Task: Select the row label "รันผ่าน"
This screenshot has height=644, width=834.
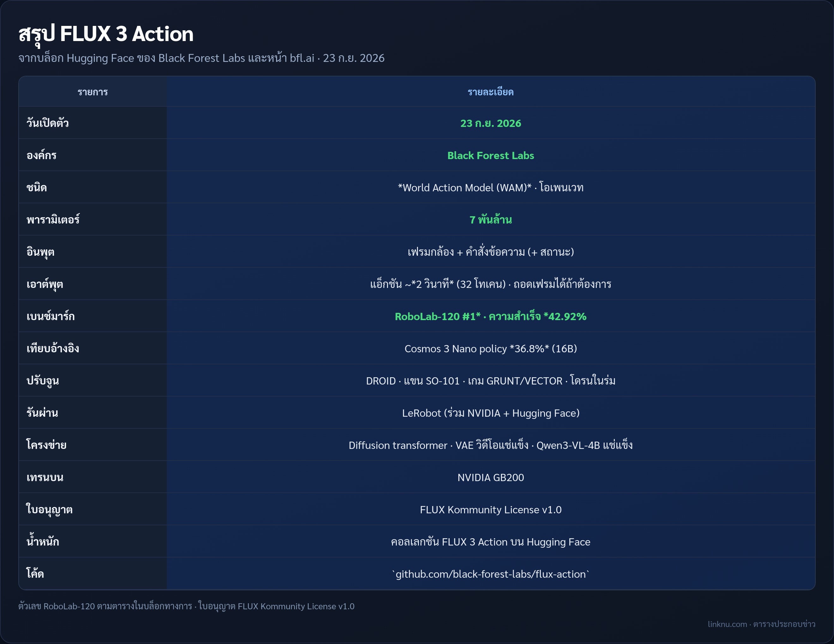Action: [42, 413]
